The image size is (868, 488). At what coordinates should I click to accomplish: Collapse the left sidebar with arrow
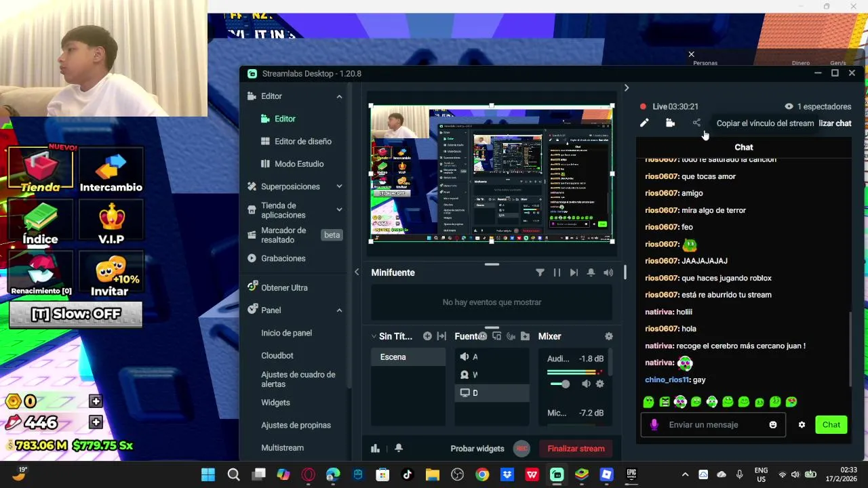pyautogui.click(x=357, y=272)
